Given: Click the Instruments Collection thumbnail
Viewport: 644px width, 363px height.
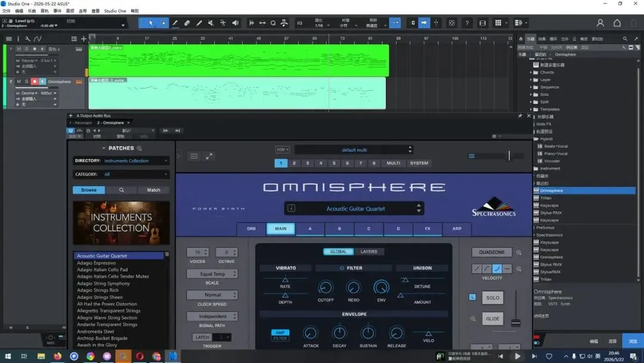Looking at the screenshot, I should (121, 223).
